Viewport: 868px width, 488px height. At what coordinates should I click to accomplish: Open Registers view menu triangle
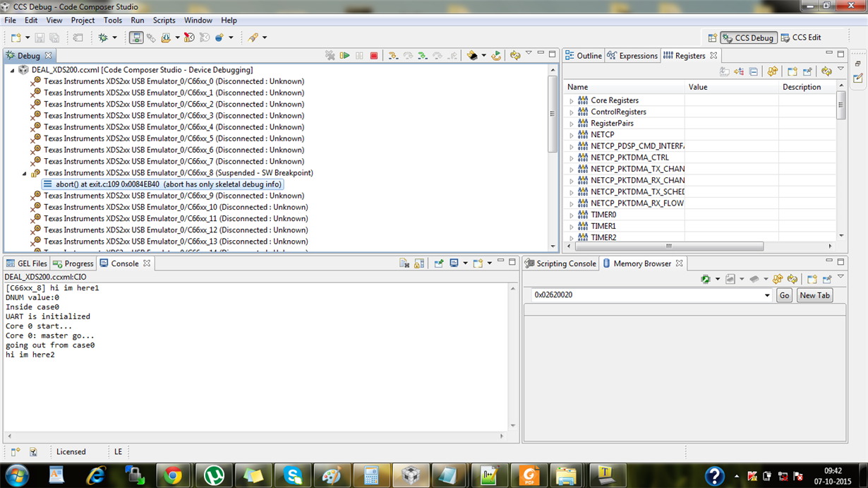tap(840, 70)
